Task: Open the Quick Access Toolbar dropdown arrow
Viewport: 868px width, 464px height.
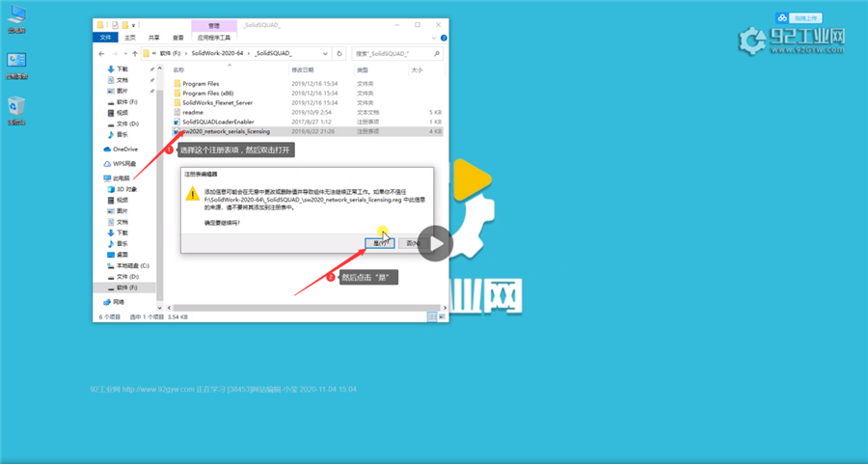Action: tap(133, 25)
